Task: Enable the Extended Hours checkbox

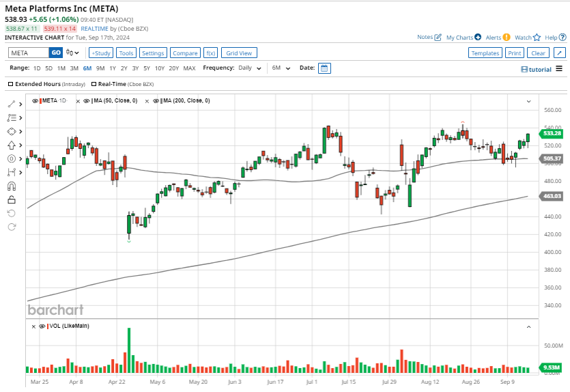Action: coord(11,84)
